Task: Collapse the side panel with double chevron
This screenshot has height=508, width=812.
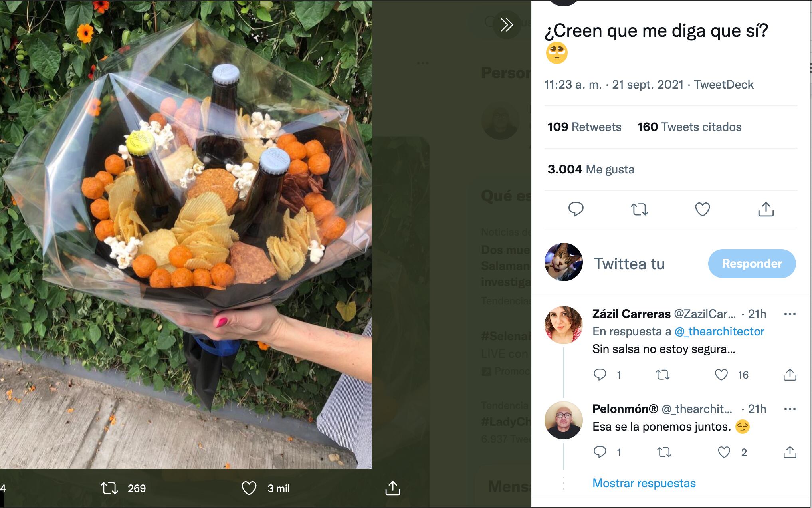Action: click(507, 25)
